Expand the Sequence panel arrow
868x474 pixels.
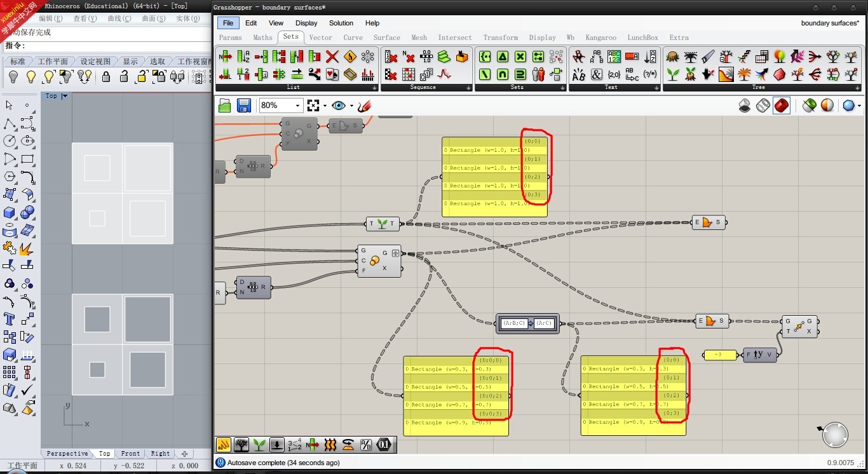click(468, 88)
